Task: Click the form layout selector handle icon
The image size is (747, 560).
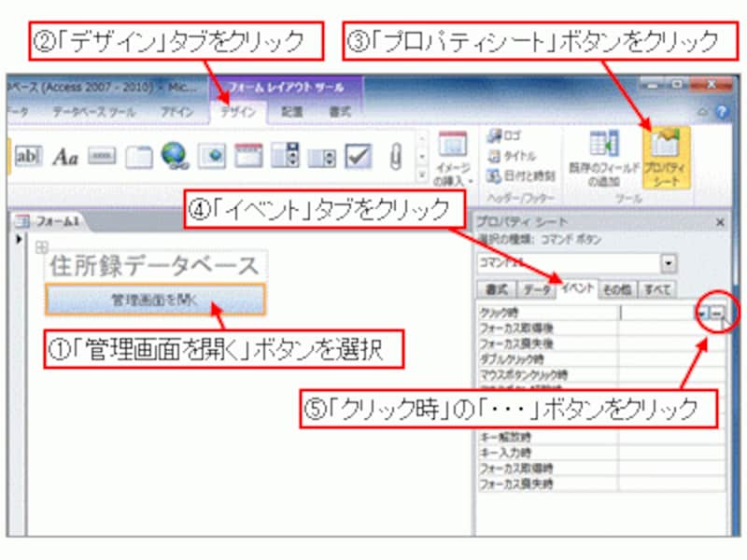Action: [41, 246]
